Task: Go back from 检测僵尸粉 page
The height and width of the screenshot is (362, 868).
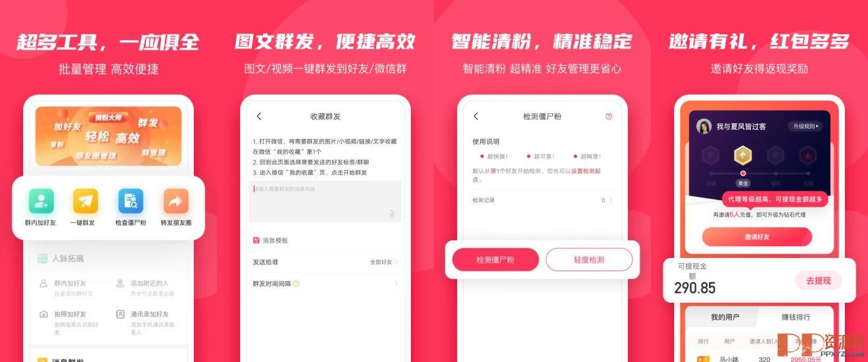Action: pyautogui.click(x=476, y=116)
